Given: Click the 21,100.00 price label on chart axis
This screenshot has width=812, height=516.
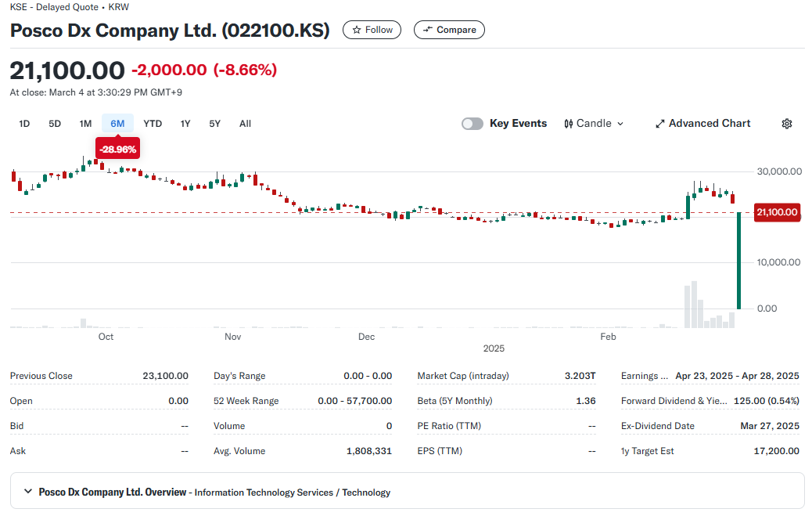Looking at the screenshot, I should pos(777,212).
